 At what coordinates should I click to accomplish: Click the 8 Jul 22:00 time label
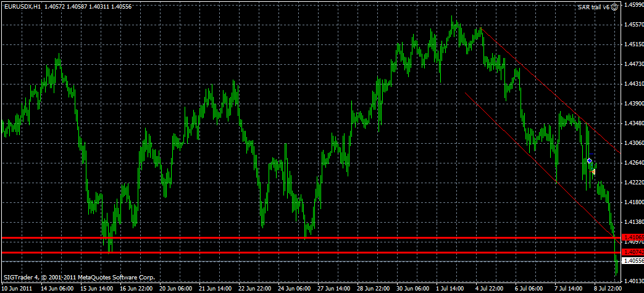(609, 289)
